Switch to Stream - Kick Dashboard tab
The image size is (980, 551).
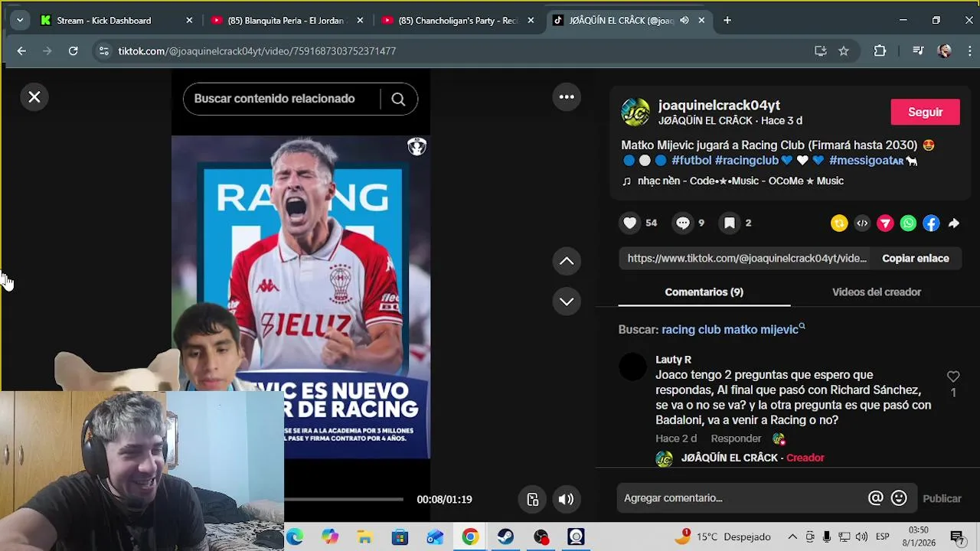116,21
